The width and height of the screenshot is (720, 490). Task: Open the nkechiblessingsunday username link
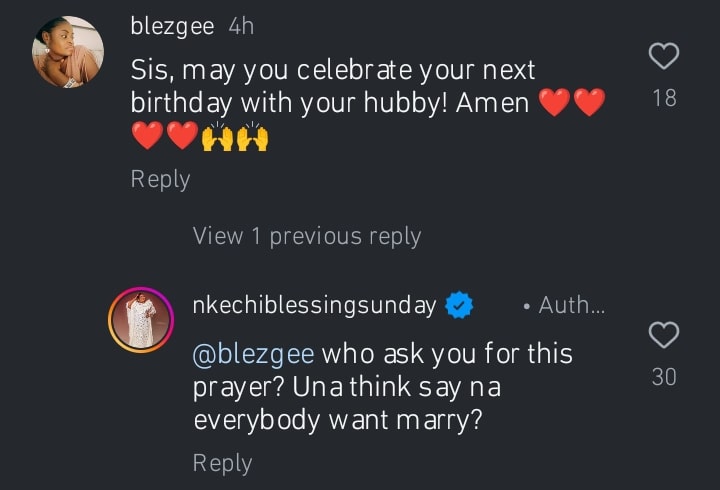[x=314, y=306]
